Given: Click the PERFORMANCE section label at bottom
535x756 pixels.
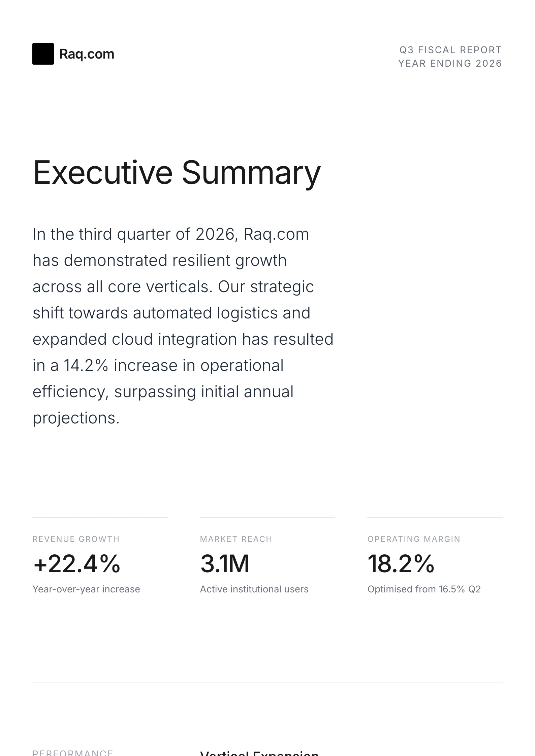Looking at the screenshot, I should [x=73, y=753].
